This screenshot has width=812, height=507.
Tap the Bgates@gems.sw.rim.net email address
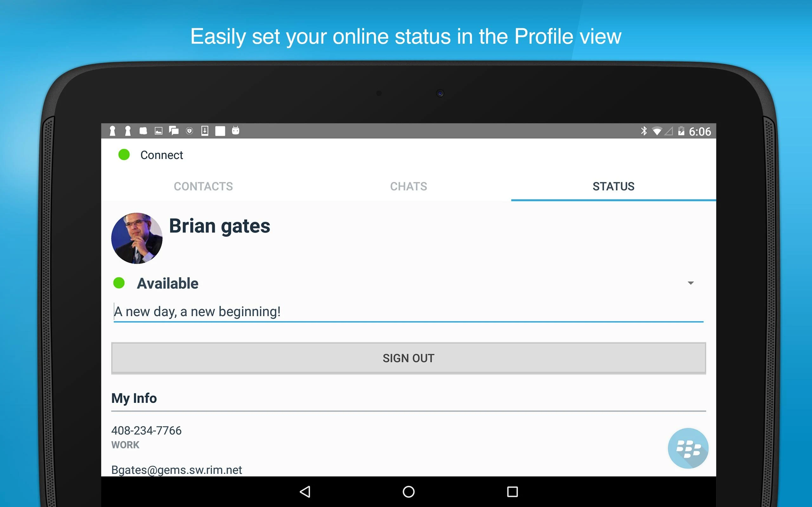[176, 470]
